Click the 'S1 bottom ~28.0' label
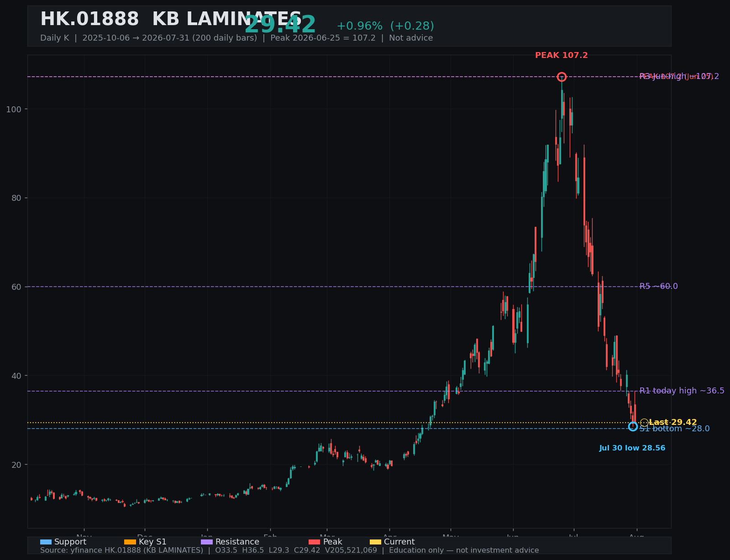 pyautogui.click(x=674, y=429)
